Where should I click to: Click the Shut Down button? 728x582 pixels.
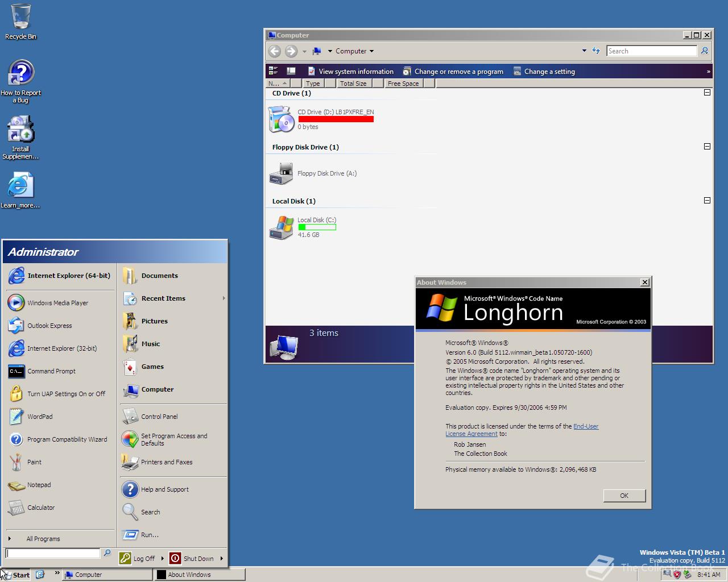(x=192, y=559)
